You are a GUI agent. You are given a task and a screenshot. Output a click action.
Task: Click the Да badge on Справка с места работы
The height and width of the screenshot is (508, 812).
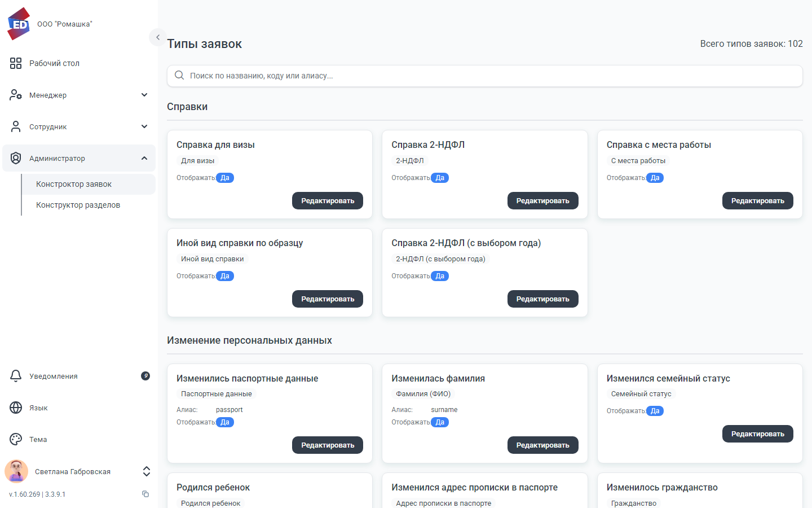point(655,178)
